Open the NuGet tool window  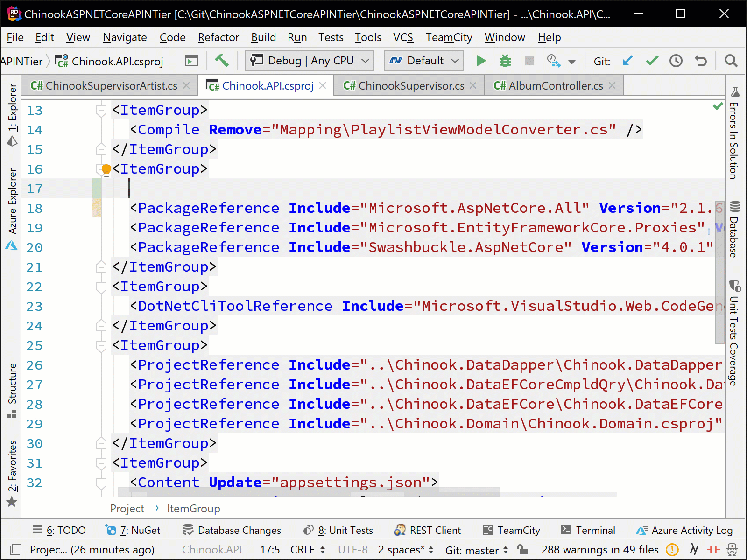point(133,530)
